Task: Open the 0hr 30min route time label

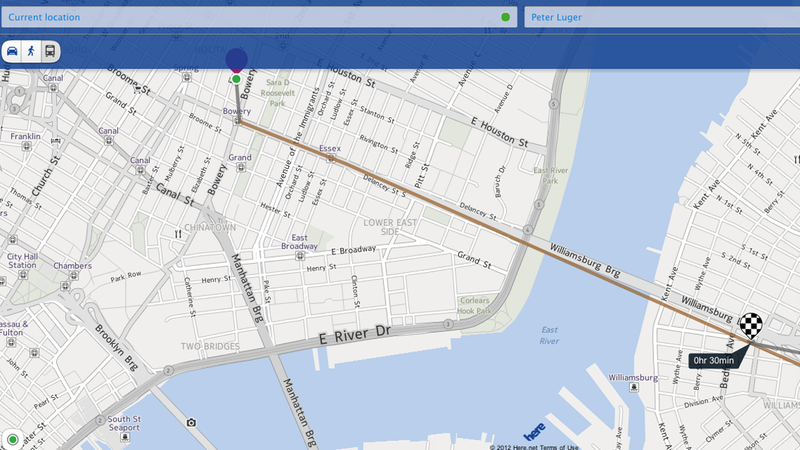Action: pos(714,361)
